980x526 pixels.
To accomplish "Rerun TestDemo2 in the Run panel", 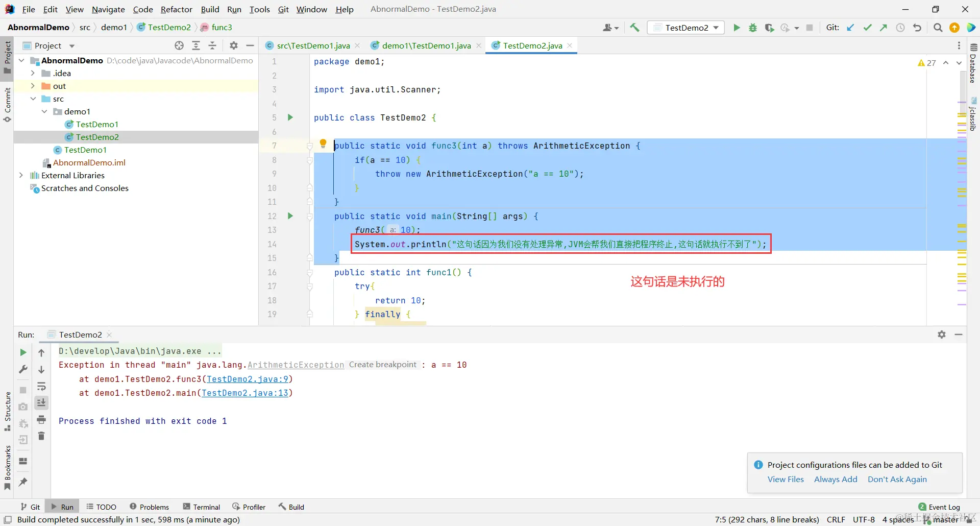I will pyautogui.click(x=23, y=352).
